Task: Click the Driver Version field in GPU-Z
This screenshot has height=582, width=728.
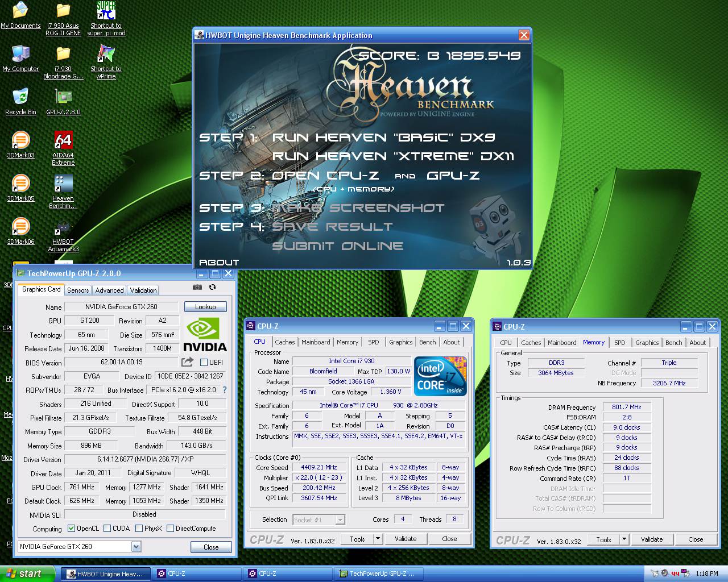Action: coord(145,459)
